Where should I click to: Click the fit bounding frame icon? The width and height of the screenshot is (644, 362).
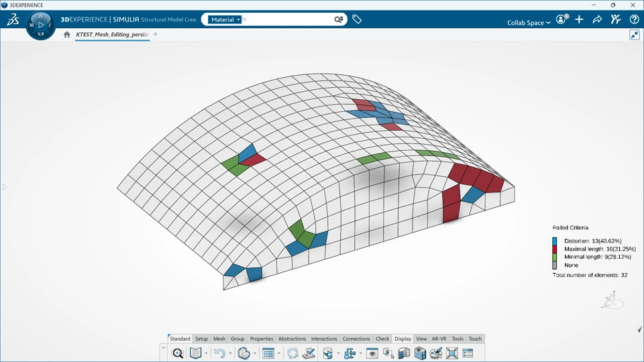[451, 353]
